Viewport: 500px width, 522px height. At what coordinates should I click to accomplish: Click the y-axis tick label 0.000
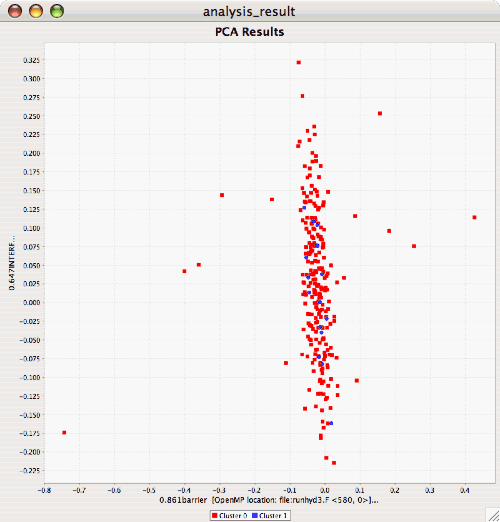pos(31,302)
